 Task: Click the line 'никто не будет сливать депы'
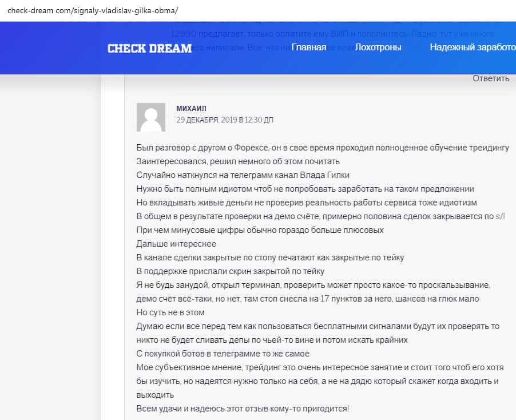coord(272,340)
